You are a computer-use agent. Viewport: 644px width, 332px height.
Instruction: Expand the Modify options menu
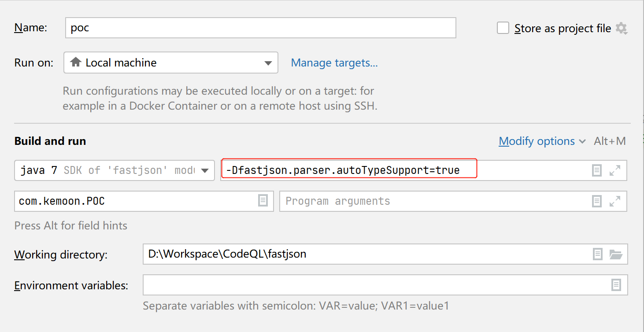point(542,141)
